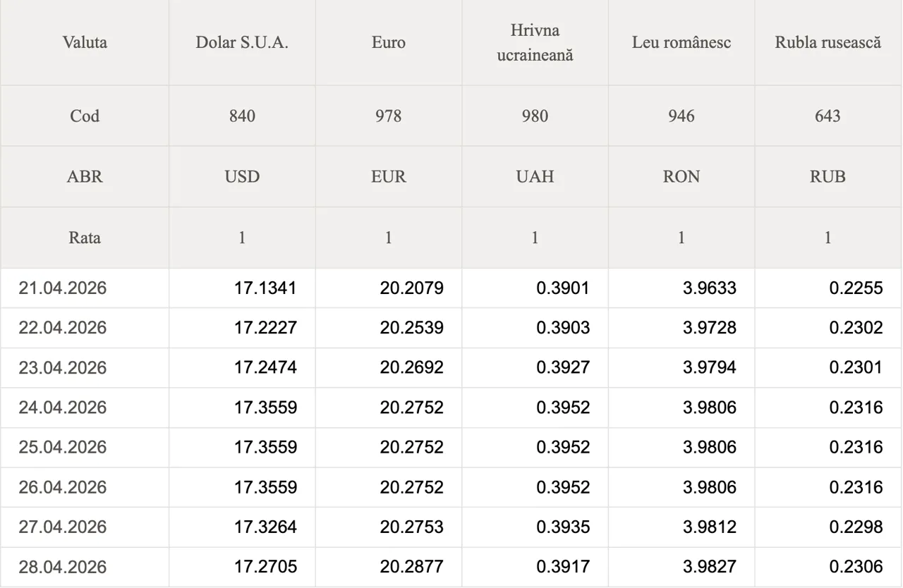Click Euro rate 20.2877
This screenshot has height=588, width=903.
click(411, 567)
